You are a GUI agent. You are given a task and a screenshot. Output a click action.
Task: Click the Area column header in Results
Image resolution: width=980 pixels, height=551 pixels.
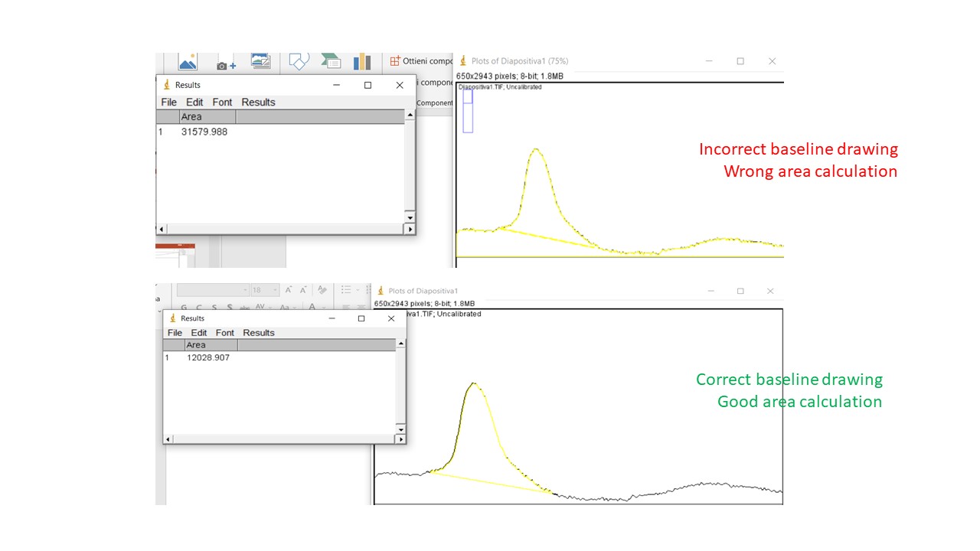pyautogui.click(x=191, y=116)
